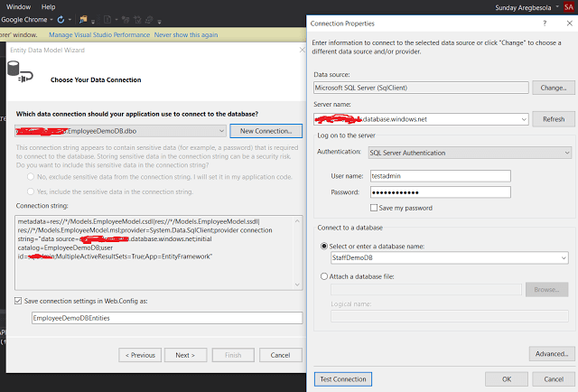Click the Test Connection button
This screenshot has height=392, width=578.
[x=343, y=379]
